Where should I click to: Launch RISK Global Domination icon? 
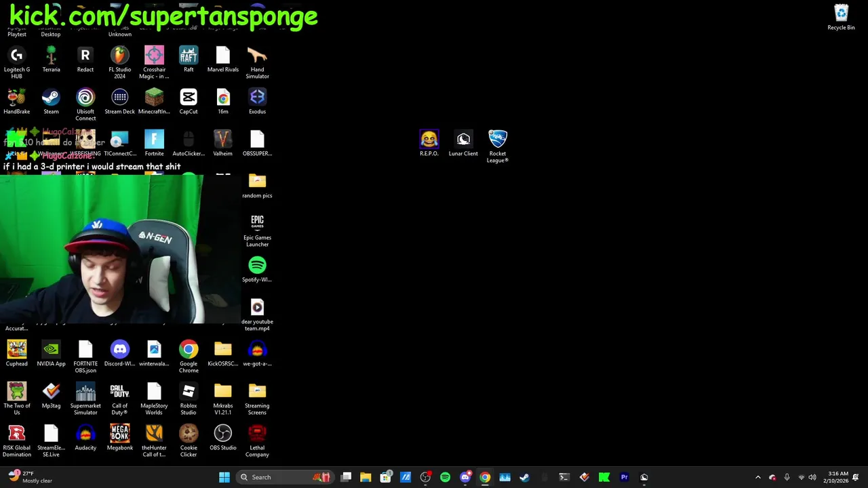pyautogui.click(x=17, y=441)
